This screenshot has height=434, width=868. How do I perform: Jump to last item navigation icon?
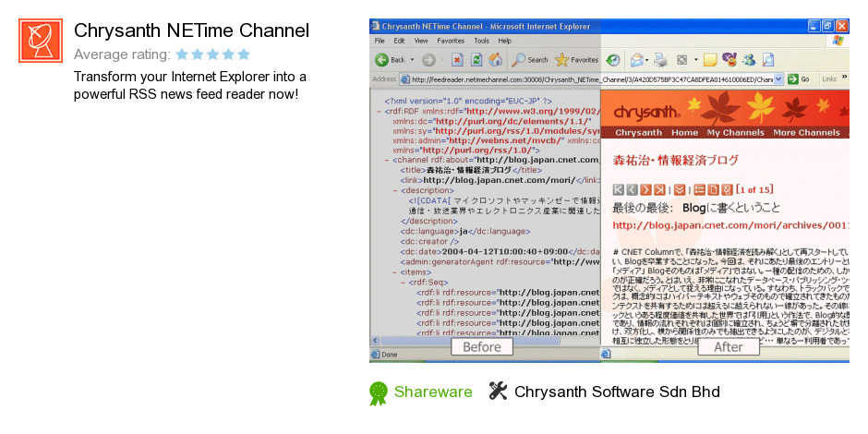658,190
